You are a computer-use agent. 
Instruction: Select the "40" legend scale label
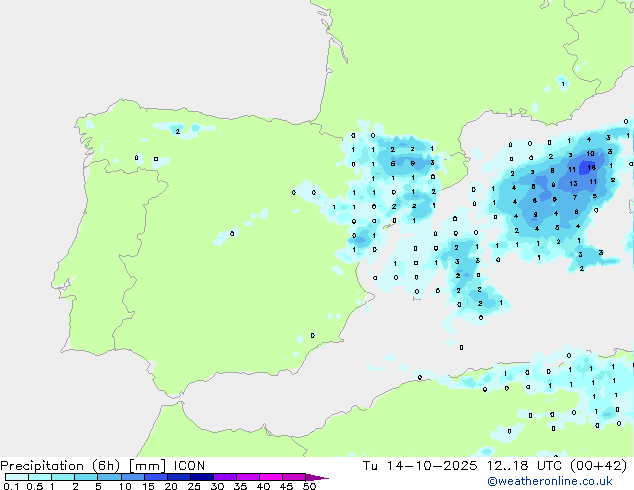pyautogui.click(x=263, y=486)
